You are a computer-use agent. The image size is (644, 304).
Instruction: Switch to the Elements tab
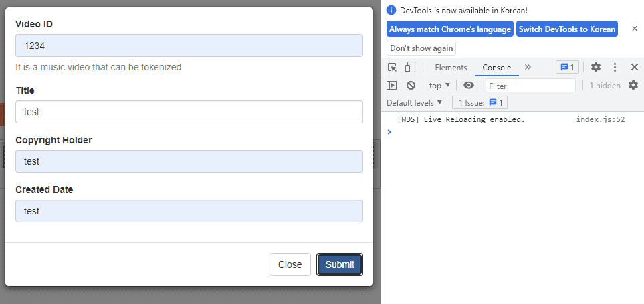(x=451, y=68)
